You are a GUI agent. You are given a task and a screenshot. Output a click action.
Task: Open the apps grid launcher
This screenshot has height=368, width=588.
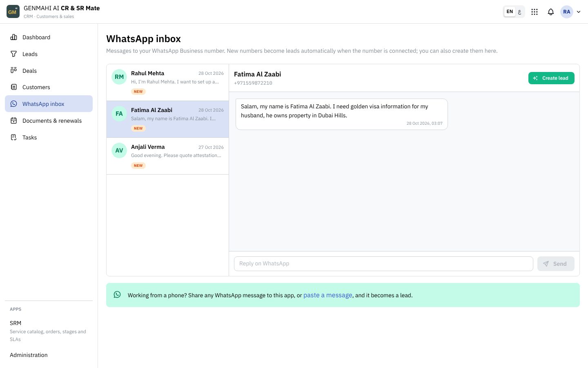535,12
